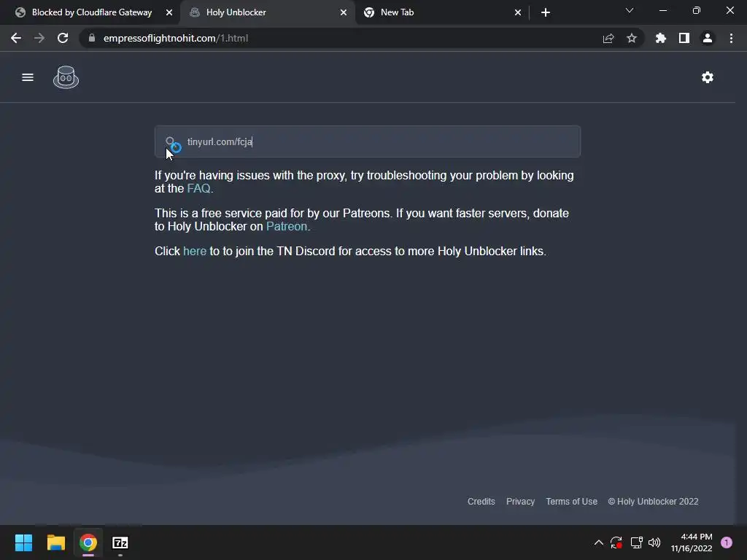Open the Extensions puzzle icon

(661, 38)
